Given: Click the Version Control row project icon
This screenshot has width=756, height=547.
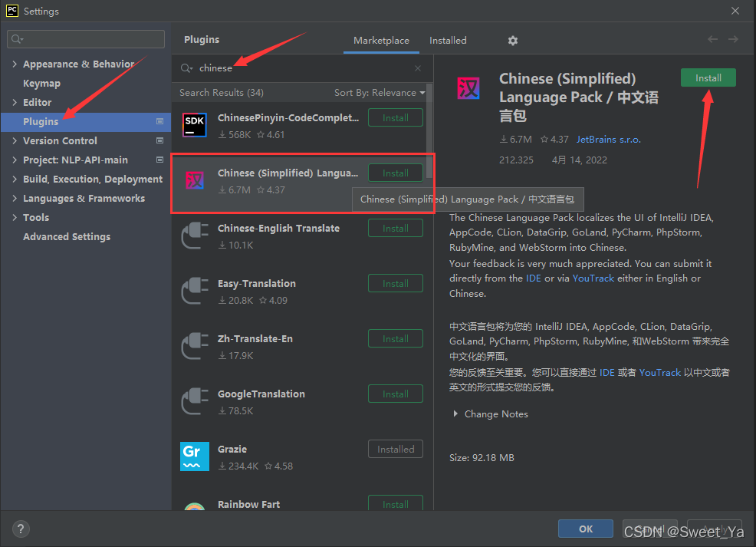Looking at the screenshot, I should (x=159, y=141).
